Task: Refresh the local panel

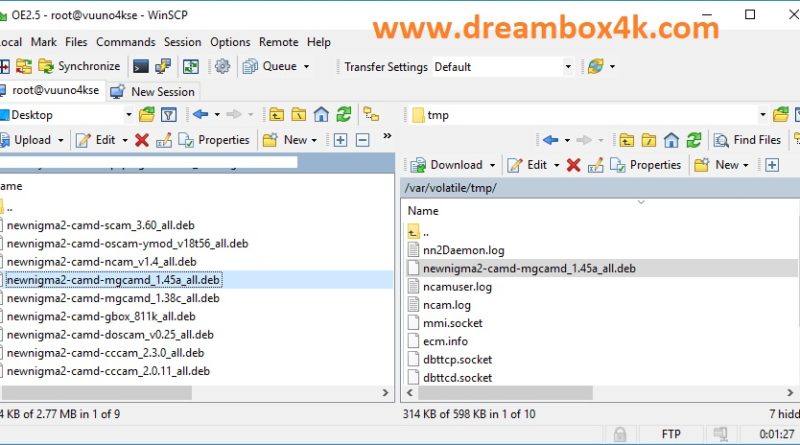Action: coord(343,115)
